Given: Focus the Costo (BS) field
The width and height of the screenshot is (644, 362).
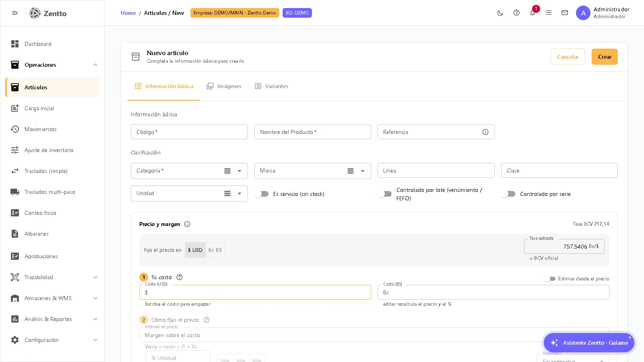Looking at the screenshot, I should tap(493, 292).
